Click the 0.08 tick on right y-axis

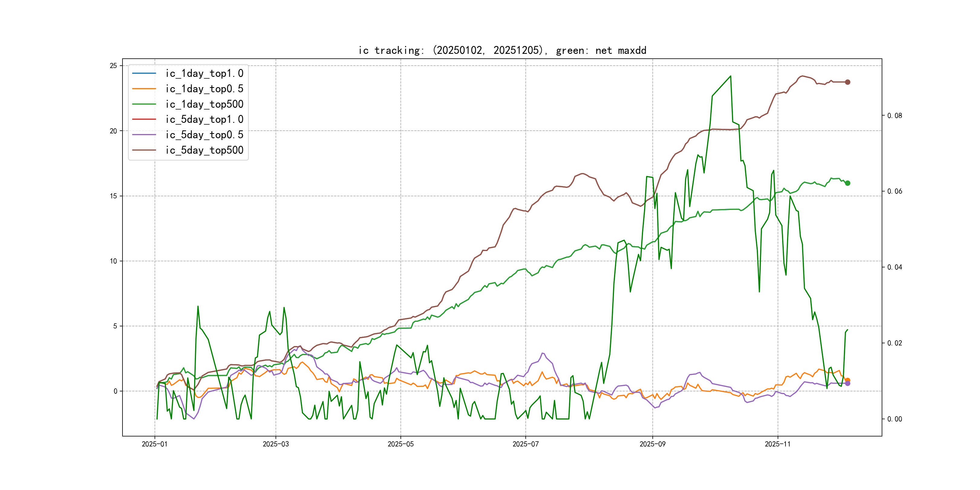pos(894,116)
